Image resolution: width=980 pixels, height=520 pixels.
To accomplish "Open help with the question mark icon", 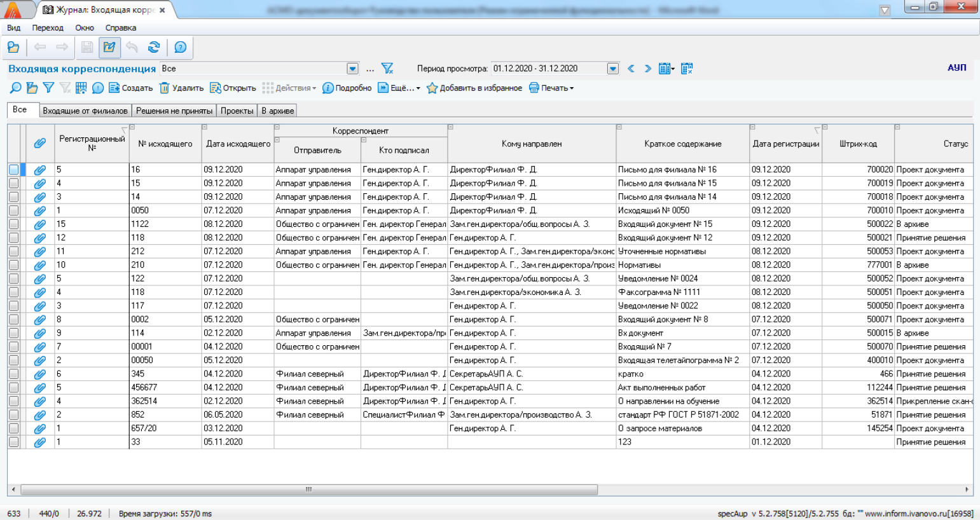I will 181,47.
